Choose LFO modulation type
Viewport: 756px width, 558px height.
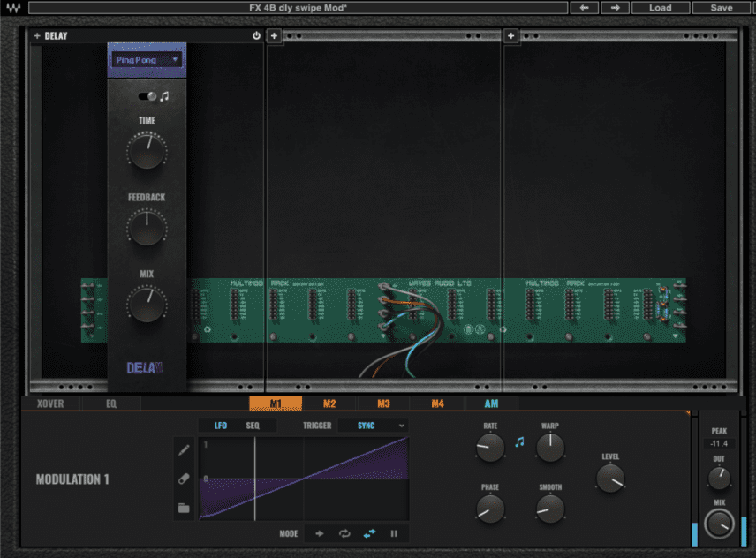(220, 426)
